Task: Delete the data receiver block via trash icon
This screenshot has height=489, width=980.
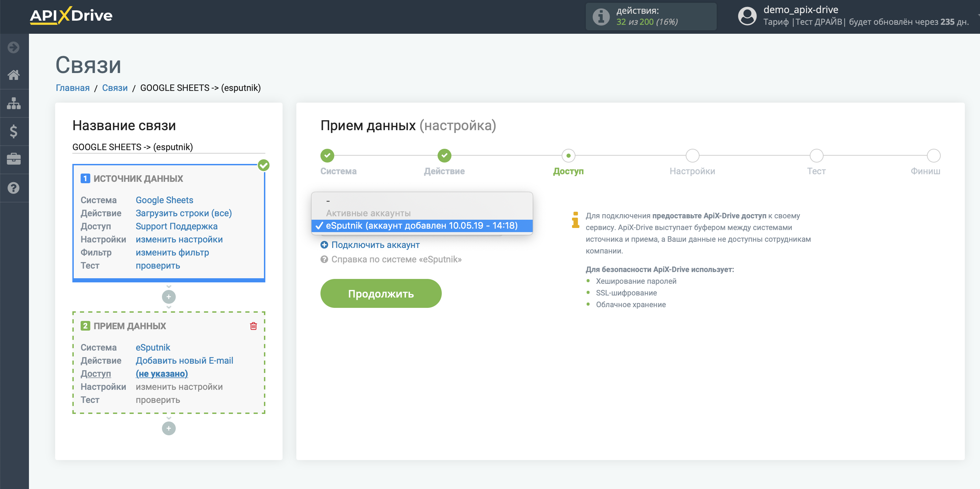Action: (x=253, y=326)
